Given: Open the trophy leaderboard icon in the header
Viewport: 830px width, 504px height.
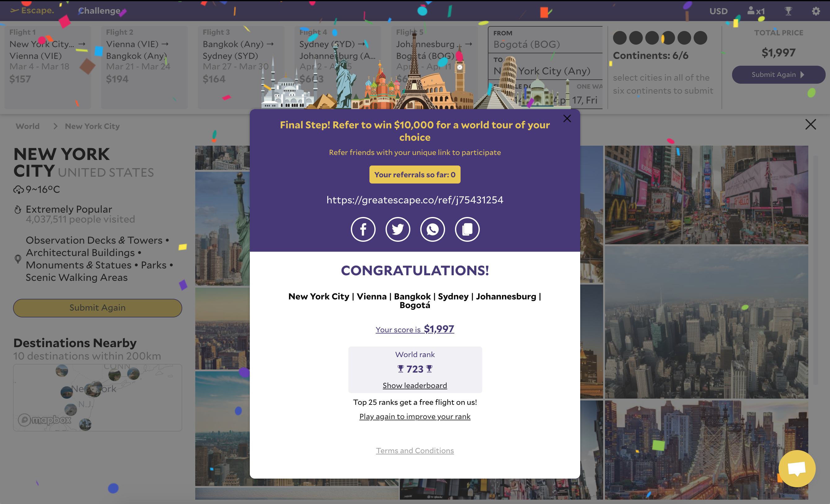Looking at the screenshot, I should point(788,11).
